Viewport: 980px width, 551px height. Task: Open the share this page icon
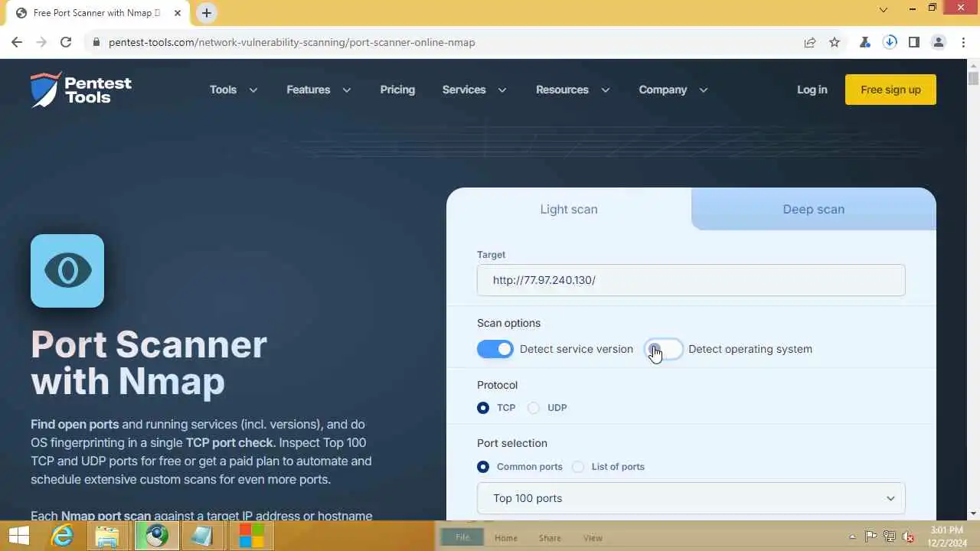coord(810,42)
